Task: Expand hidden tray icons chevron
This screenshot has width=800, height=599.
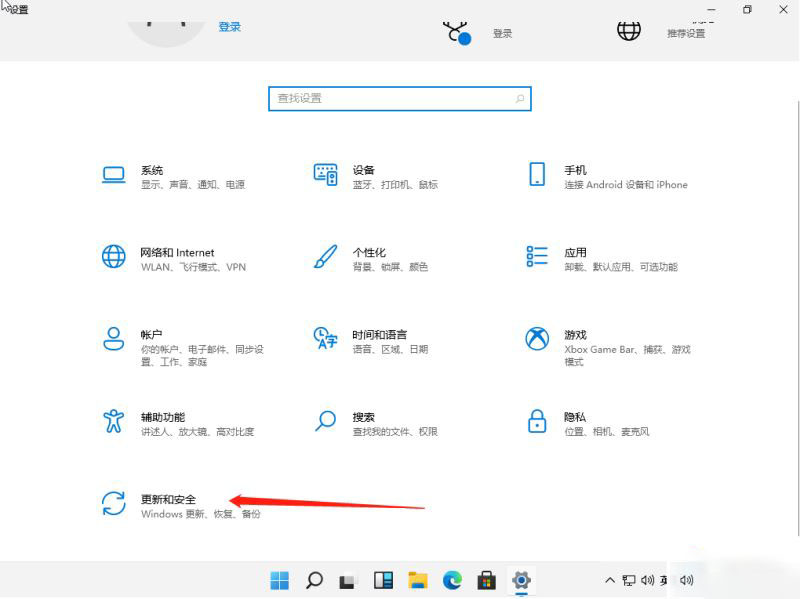Action: coord(610,580)
